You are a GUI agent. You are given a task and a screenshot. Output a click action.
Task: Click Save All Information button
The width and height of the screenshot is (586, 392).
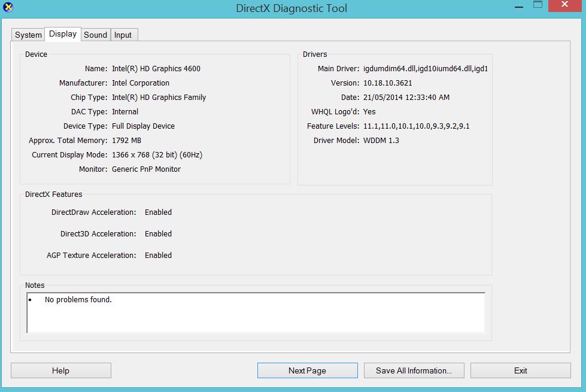tap(414, 370)
